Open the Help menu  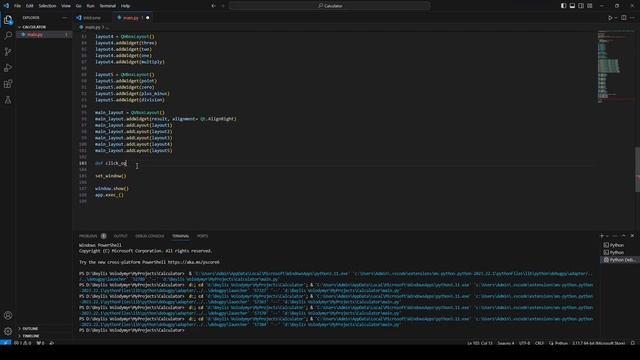coord(125,6)
